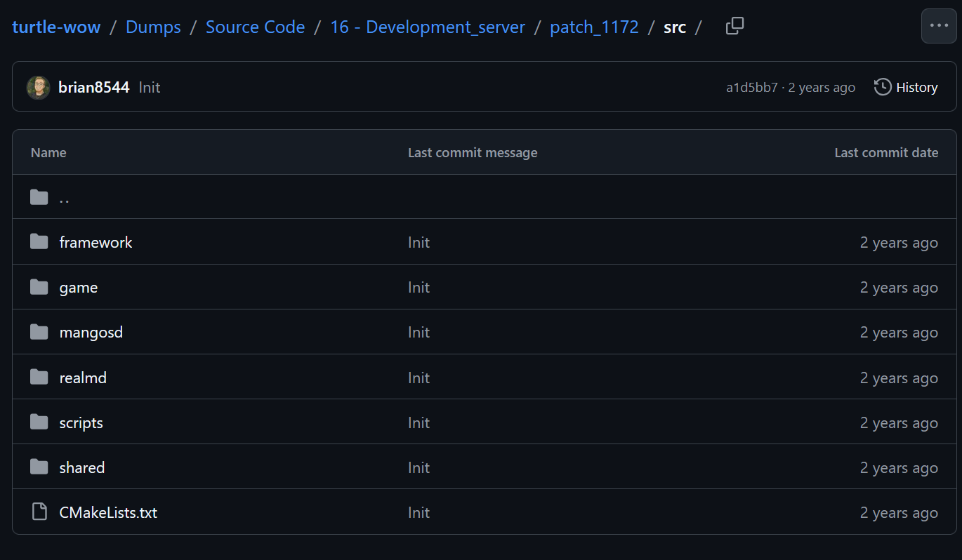Open the shared folder
962x560 pixels.
click(x=82, y=467)
